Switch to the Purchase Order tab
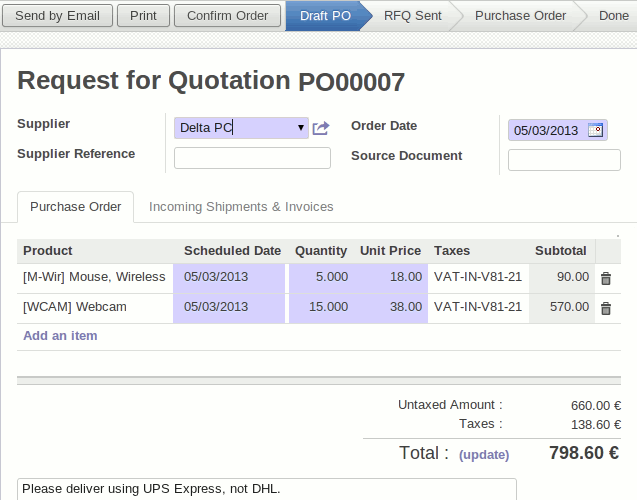The image size is (637, 500). (x=76, y=207)
